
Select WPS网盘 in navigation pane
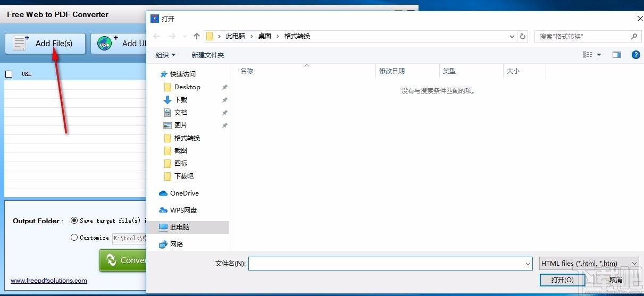pyautogui.click(x=183, y=210)
